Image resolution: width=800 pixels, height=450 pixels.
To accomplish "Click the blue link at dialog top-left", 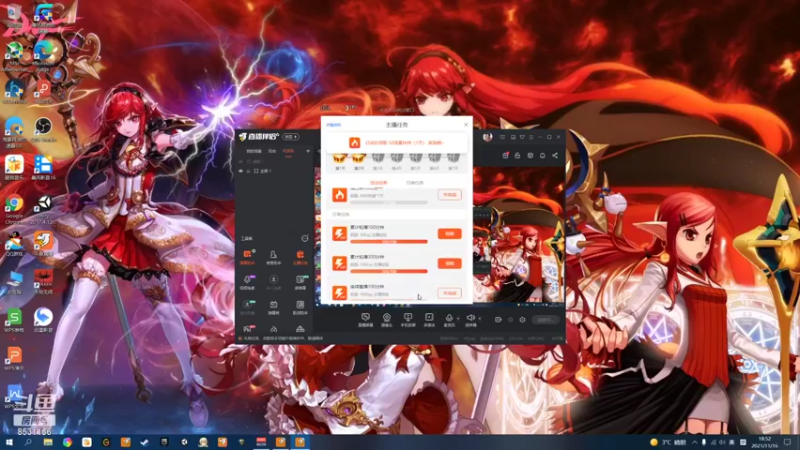I will 334,125.
